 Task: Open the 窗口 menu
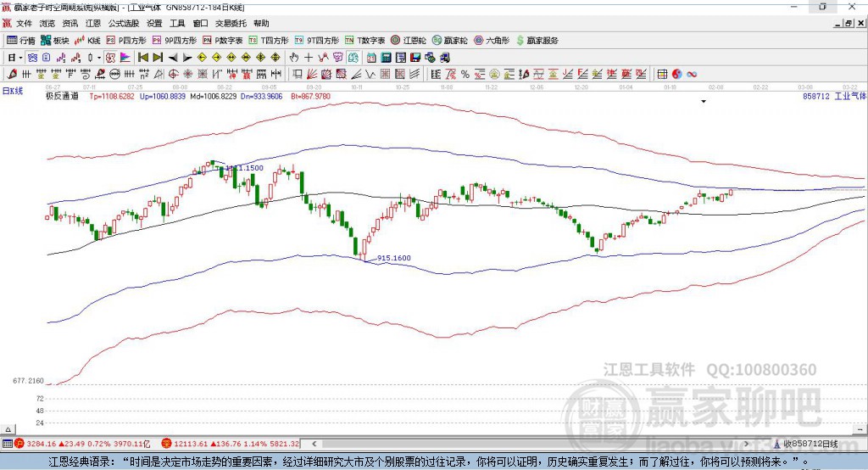coord(200,23)
